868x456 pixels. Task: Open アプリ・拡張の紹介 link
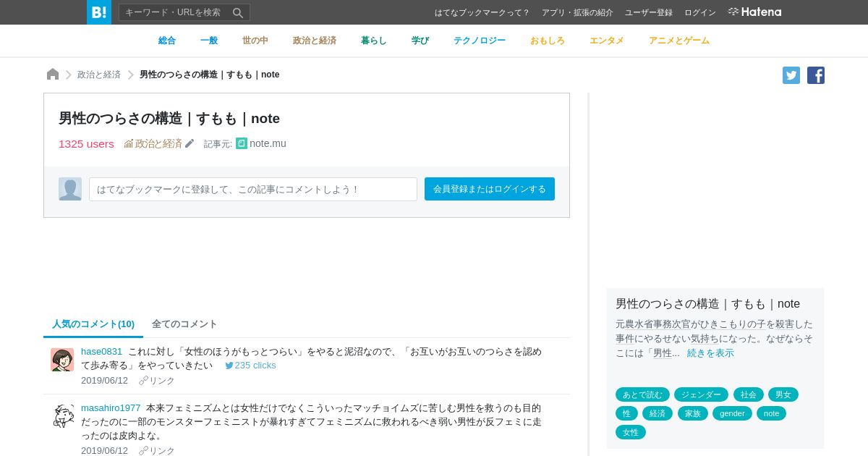577,12
